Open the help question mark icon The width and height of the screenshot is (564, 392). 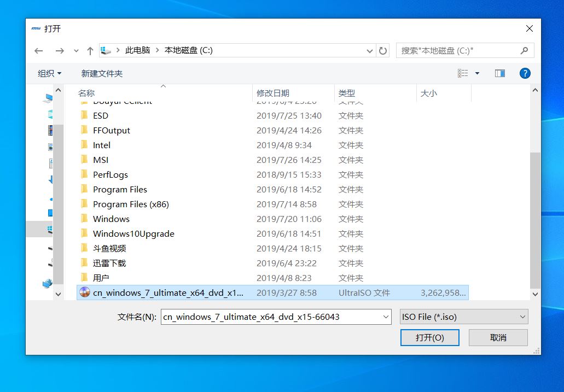point(525,73)
